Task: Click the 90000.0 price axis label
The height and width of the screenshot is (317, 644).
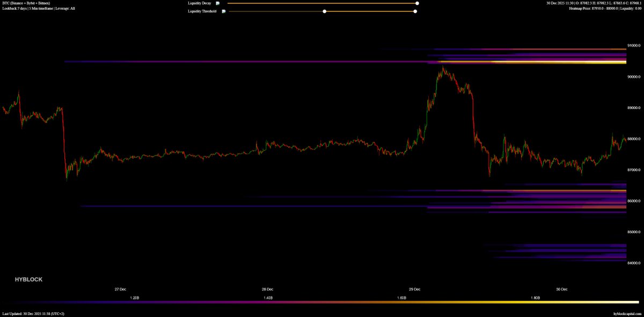Action: coord(634,77)
